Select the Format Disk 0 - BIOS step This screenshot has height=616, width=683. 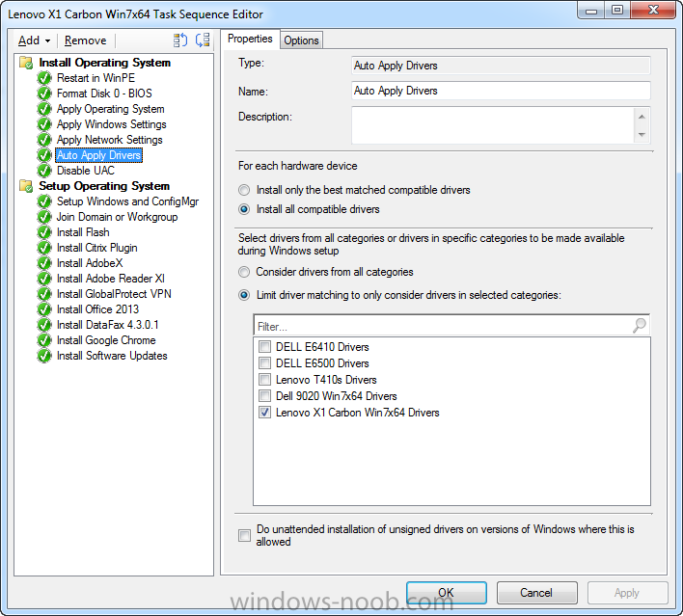coord(104,94)
